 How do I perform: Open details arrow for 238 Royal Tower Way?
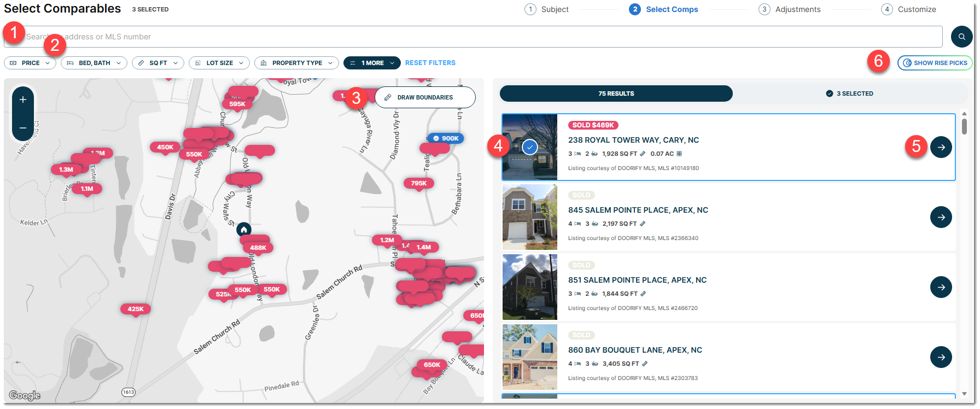941,147
